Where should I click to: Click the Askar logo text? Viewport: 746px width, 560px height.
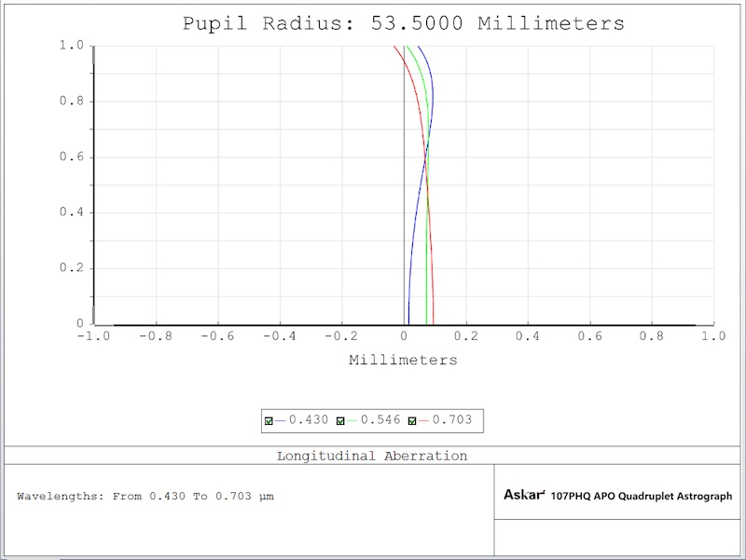[x=524, y=495]
